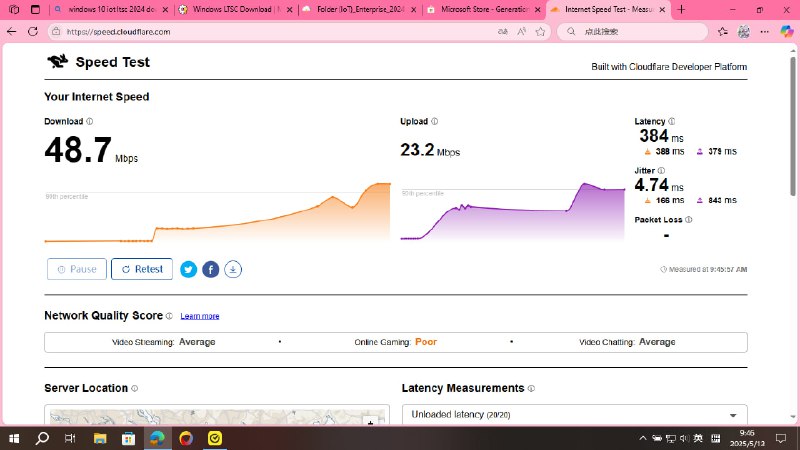
Task: Click the taskbar clock showing 9:46
Action: [x=747, y=438]
